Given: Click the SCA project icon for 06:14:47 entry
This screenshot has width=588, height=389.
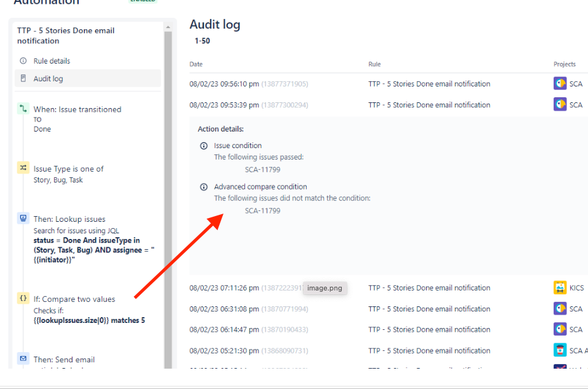Looking at the screenshot, I should [x=560, y=329].
